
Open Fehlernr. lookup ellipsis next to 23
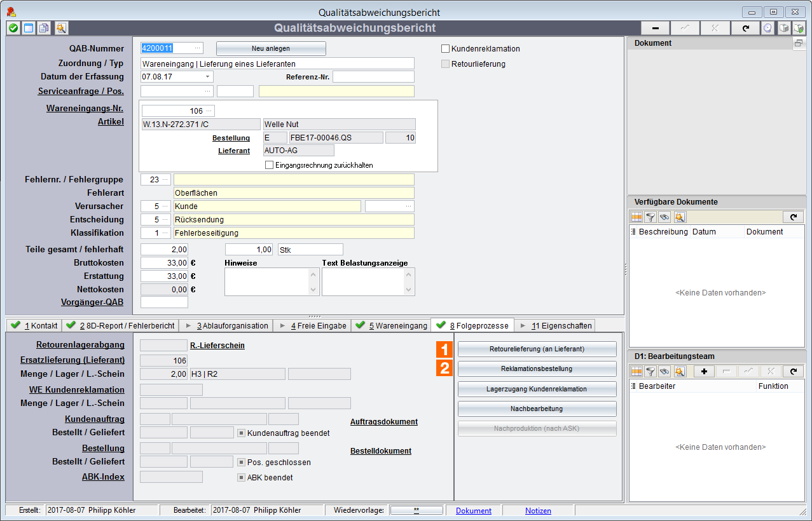(x=165, y=179)
